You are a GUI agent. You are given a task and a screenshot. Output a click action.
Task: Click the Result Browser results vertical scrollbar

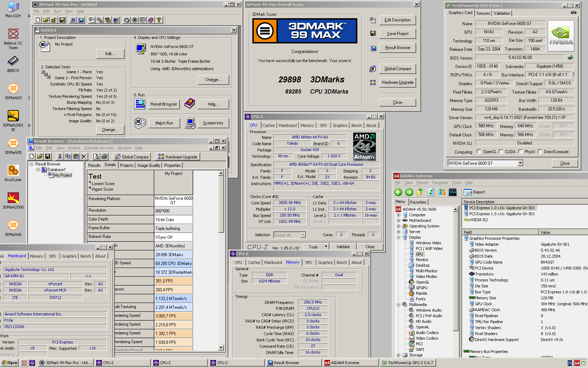[x=221, y=260]
